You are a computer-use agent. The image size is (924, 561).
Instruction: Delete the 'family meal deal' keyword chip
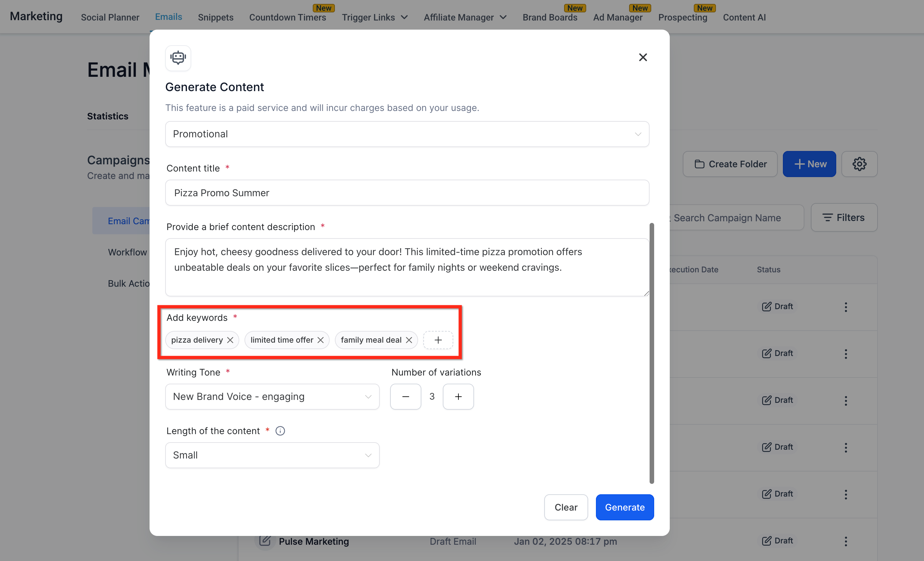[409, 340]
